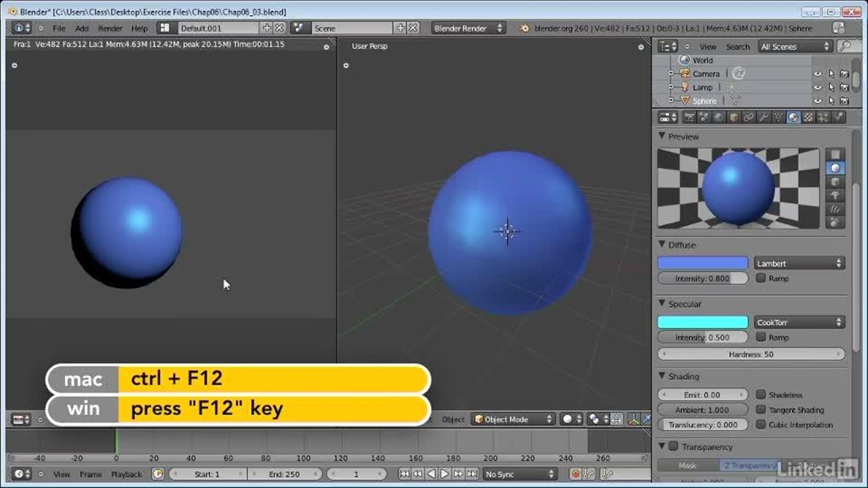Viewport: 868px width, 488px height.
Task: Click the cyan Specular color swatch
Action: point(703,323)
